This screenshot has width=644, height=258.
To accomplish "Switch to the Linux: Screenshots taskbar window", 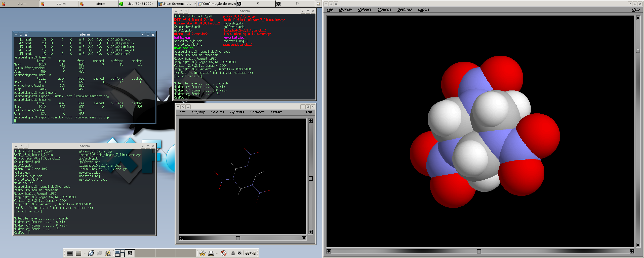I will (x=177, y=4).
